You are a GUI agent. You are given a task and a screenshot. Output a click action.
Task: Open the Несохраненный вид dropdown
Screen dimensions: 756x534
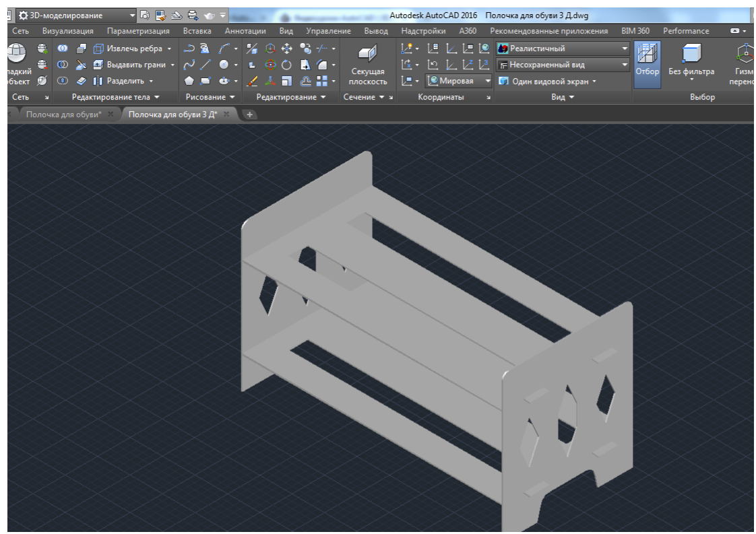tap(563, 65)
